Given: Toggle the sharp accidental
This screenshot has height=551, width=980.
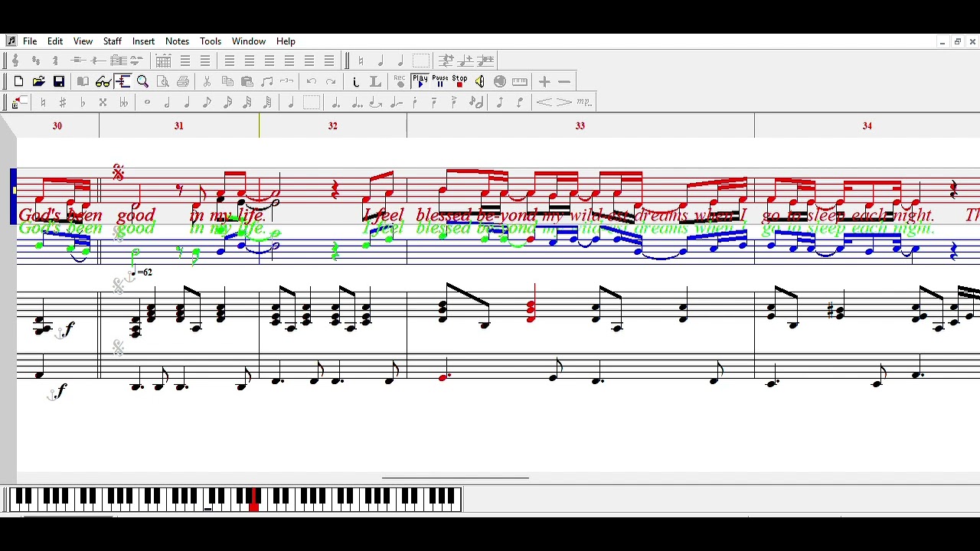Looking at the screenshot, I should click(x=63, y=103).
